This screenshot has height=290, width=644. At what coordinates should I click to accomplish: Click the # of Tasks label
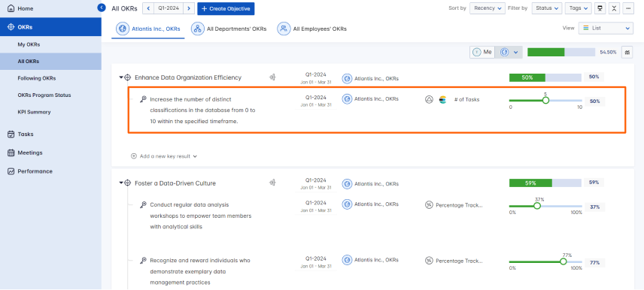click(x=466, y=100)
